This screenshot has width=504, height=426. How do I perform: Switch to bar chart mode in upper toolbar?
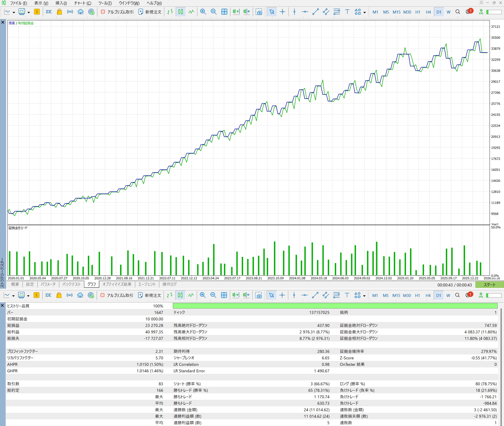(x=170, y=12)
